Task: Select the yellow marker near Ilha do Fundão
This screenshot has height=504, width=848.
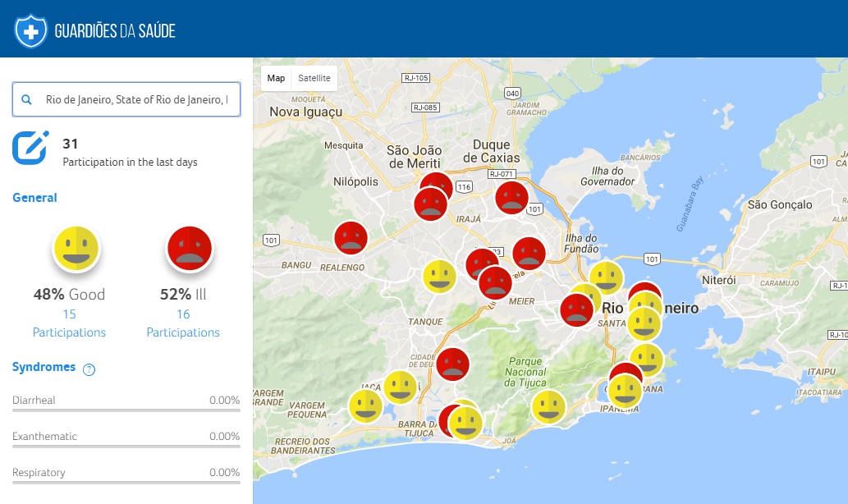Action: (607, 278)
